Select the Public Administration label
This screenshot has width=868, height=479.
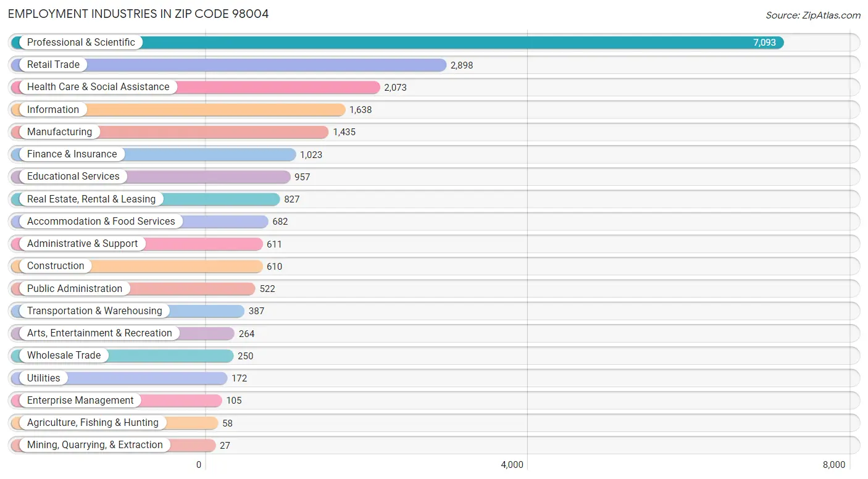pos(75,289)
